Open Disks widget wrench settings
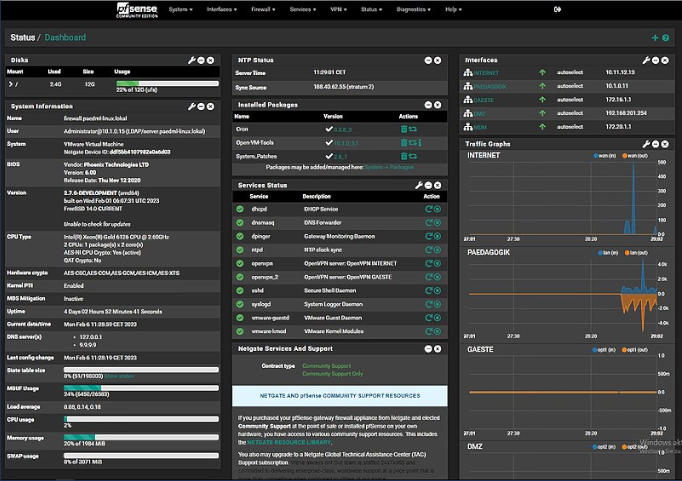This screenshot has width=682, height=481. tap(191, 60)
